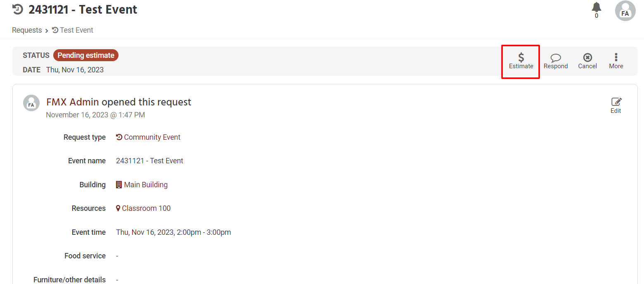Screen dimensions: 644x284
Task: Click the building icon beside Main Building
Action: point(119,185)
